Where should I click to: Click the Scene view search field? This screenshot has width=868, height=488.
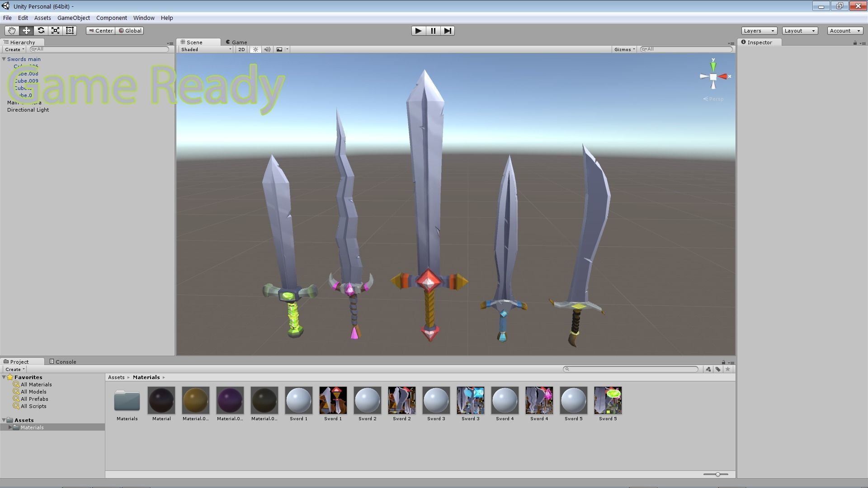coord(686,49)
